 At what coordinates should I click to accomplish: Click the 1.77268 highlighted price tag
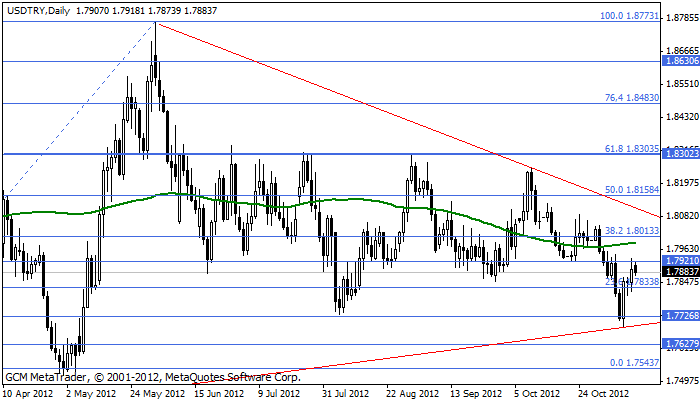681,316
